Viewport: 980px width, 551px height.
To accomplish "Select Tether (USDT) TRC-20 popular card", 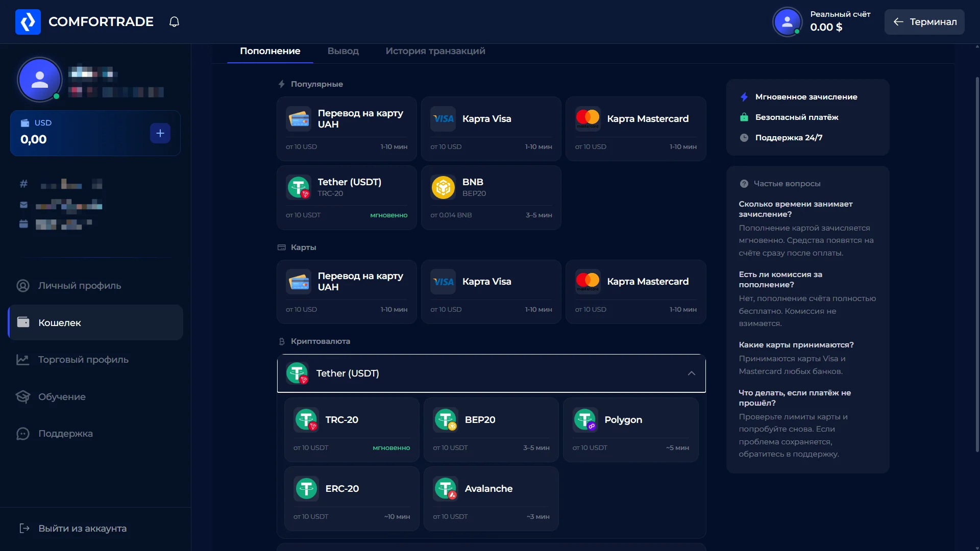I will pos(347,197).
